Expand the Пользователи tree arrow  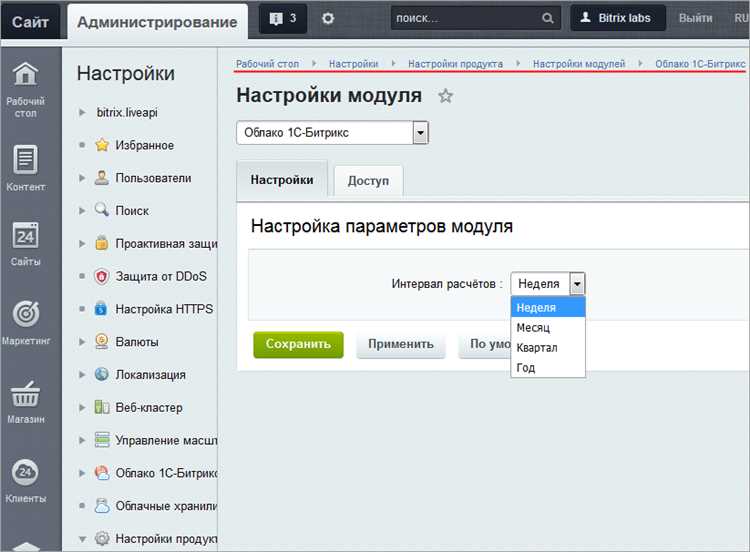[x=82, y=178]
